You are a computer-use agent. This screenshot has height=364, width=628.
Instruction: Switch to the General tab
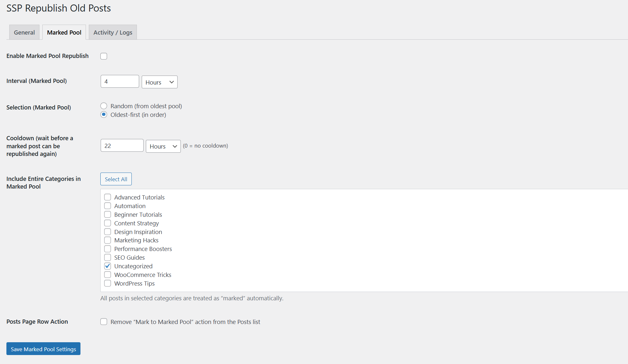pos(24,32)
